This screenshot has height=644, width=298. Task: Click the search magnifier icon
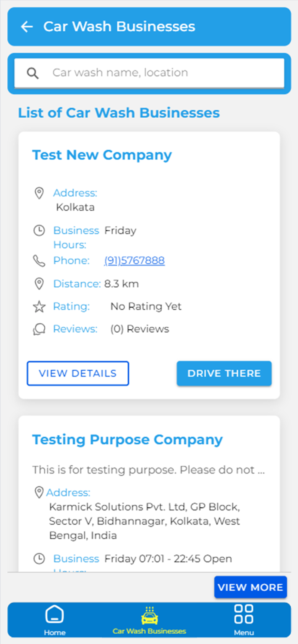pyautogui.click(x=32, y=73)
